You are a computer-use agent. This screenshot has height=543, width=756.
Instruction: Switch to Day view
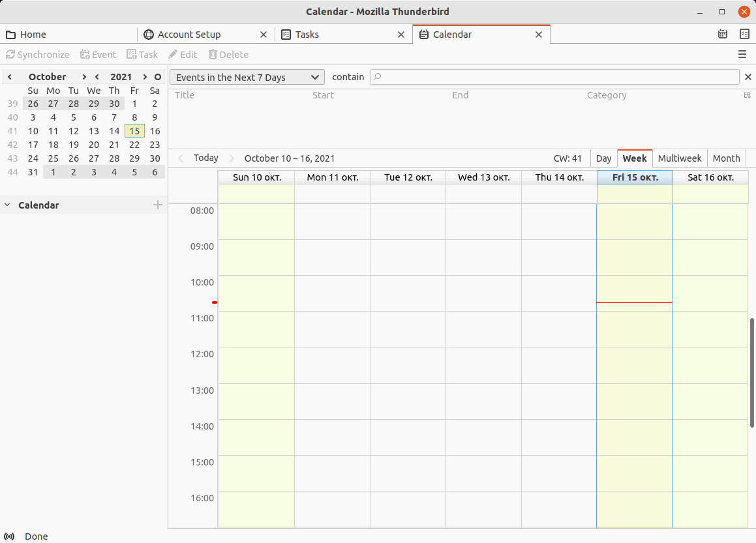coord(603,158)
